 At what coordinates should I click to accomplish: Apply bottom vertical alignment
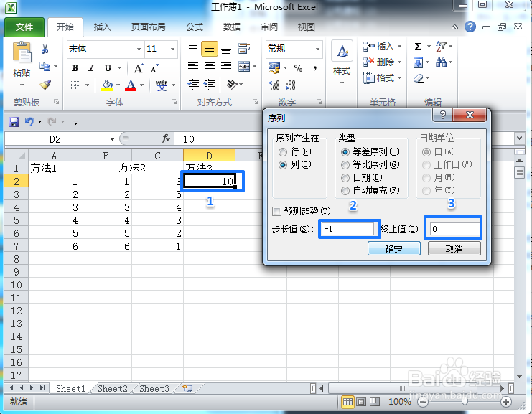(x=226, y=50)
